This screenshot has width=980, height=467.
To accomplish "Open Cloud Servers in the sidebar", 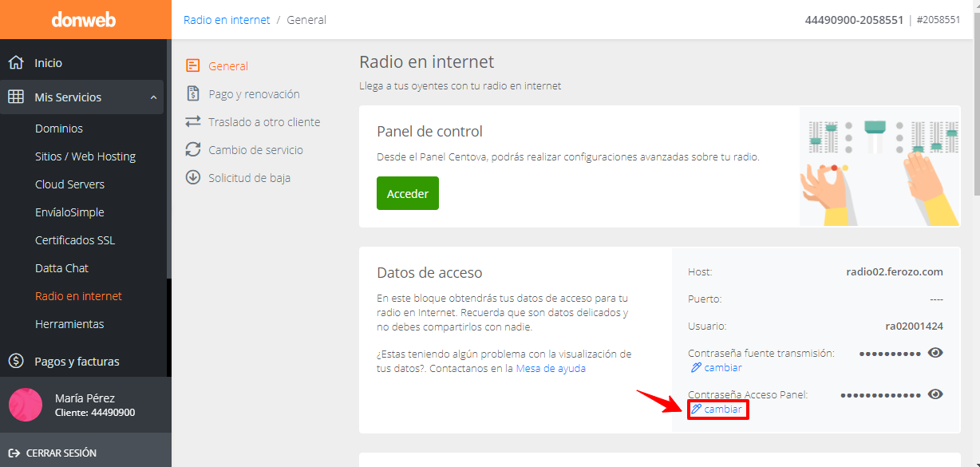I will [x=69, y=184].
